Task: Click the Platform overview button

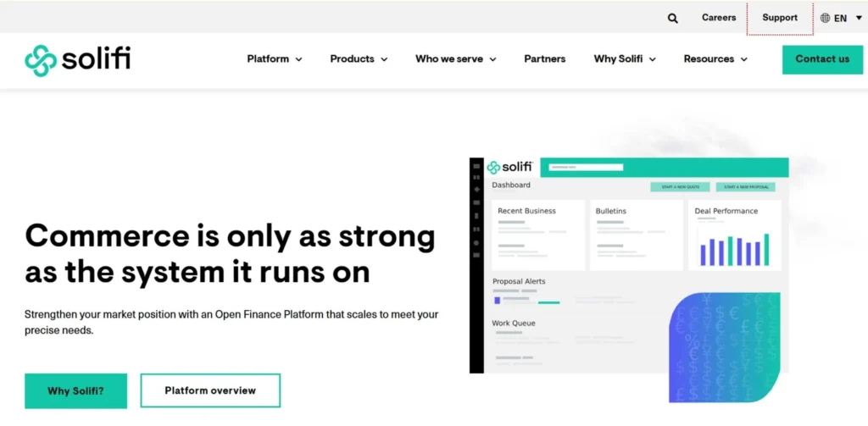Action: [x=210, y=390]
